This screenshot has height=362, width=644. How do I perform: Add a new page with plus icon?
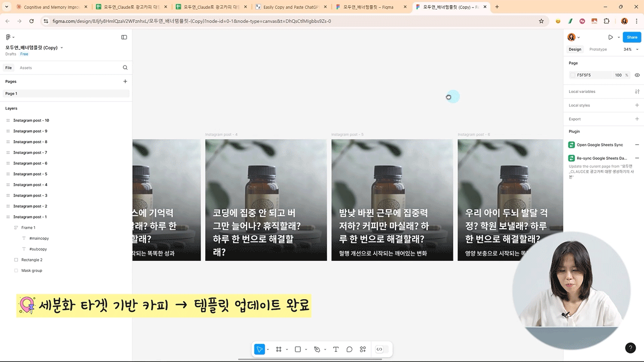point(125,81)
